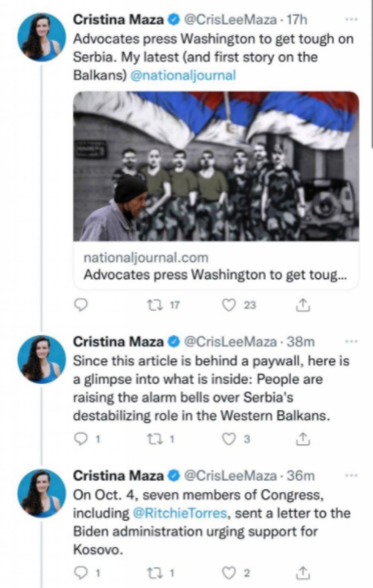
Task: Open the @CrisLeeMaza handle on the 36m tweet
Action: [x=230, y=476]
